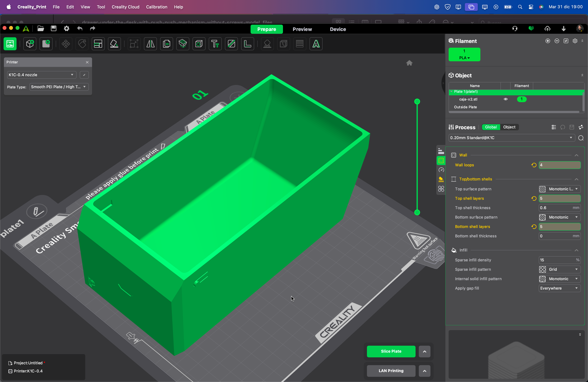The image size is (588, 382).
Task: Select the Clone tool in the toolbar
Action: pyautogui.click(x=166, y=44)
